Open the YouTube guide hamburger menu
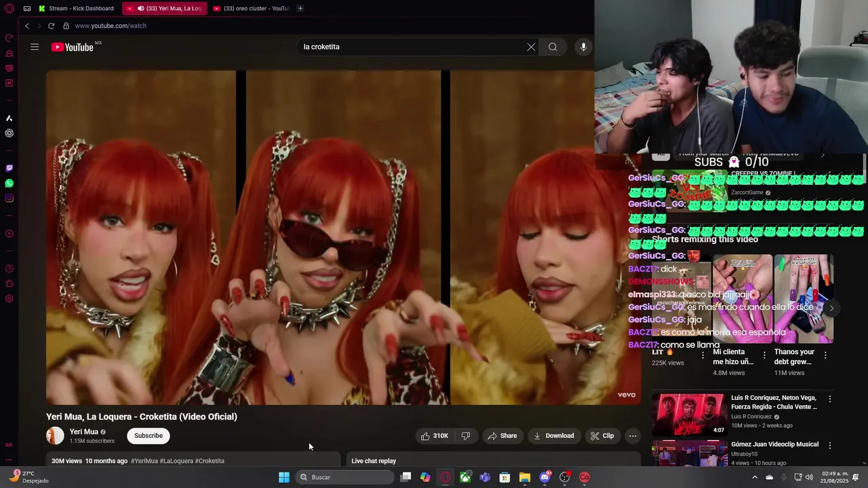The image size is (868, 488). (x=35, y=47)
